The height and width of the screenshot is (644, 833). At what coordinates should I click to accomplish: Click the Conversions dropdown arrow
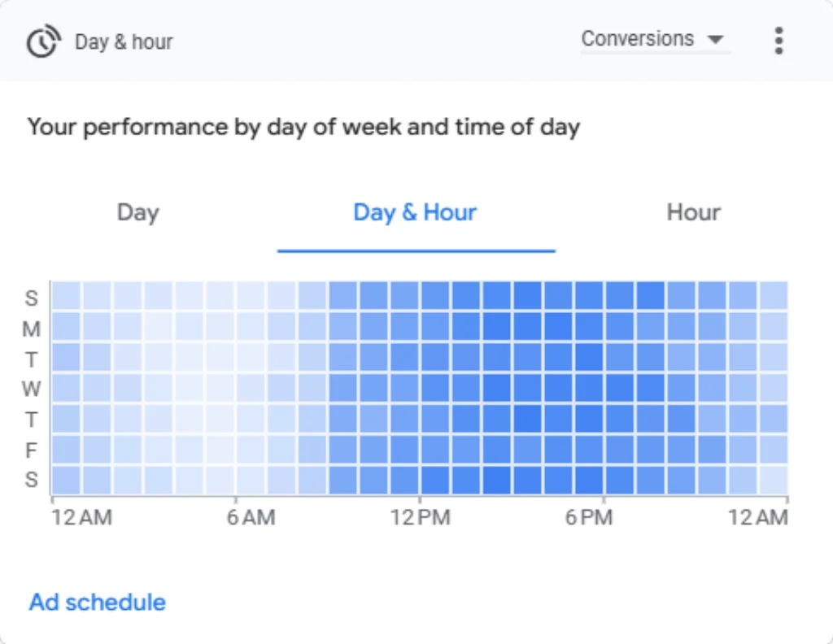pyautogui.click(x=716, y=39)
